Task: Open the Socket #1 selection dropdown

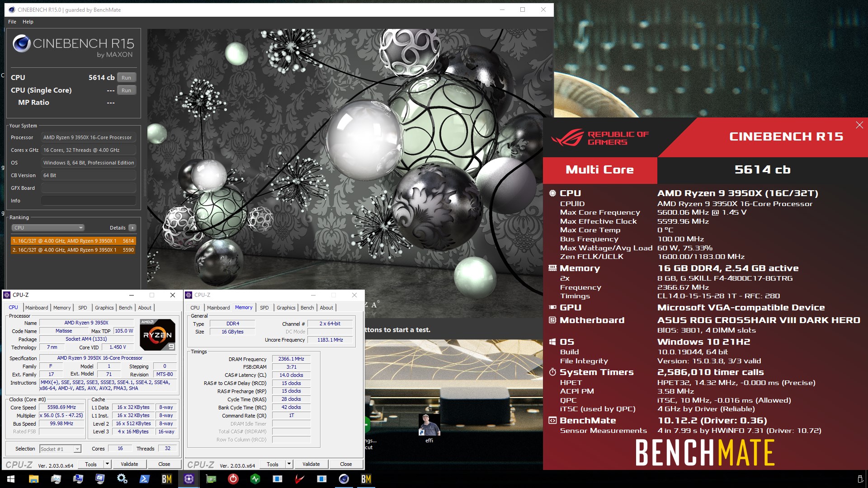Action: 60,449
